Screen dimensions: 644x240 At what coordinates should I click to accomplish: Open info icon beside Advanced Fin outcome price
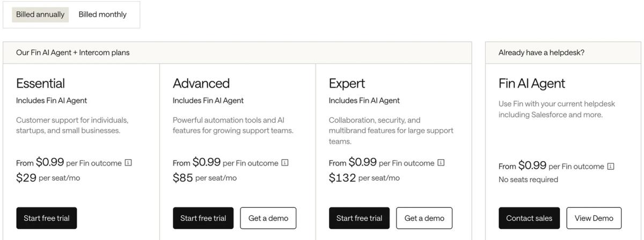(x=285, y=163)
